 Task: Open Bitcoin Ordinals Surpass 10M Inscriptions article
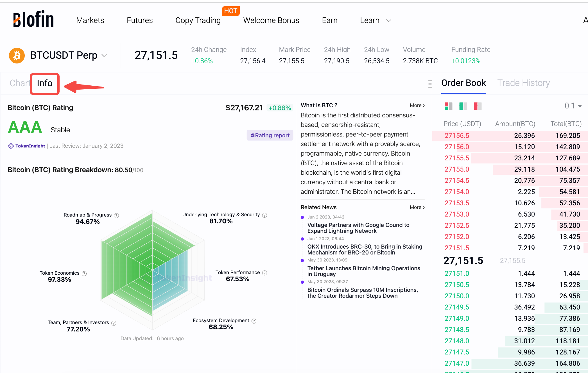(x=363, y=293)
